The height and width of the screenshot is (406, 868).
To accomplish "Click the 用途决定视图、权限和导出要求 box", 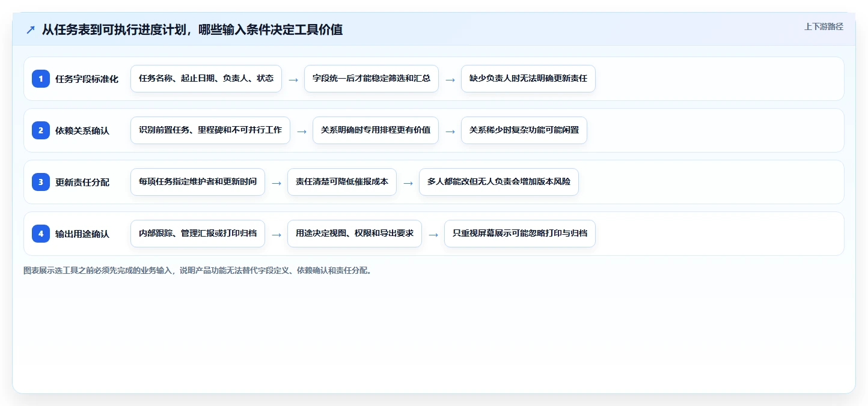I will 355,234.
